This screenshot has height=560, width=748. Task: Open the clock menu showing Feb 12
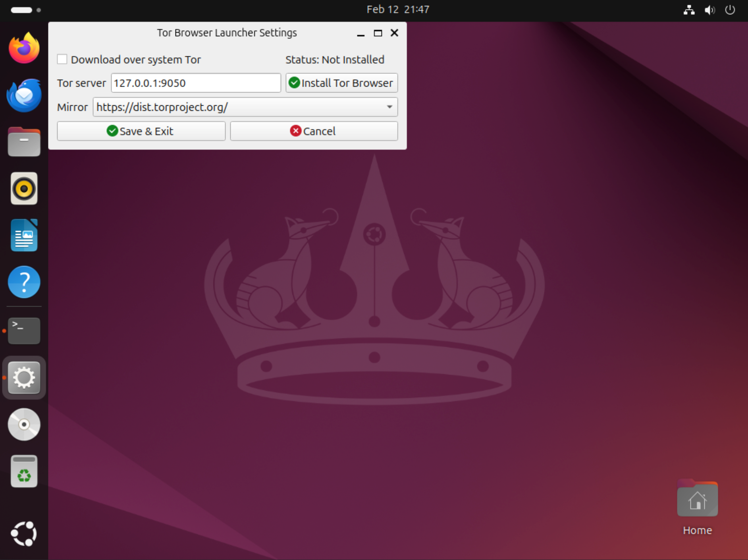click(397, 9)
